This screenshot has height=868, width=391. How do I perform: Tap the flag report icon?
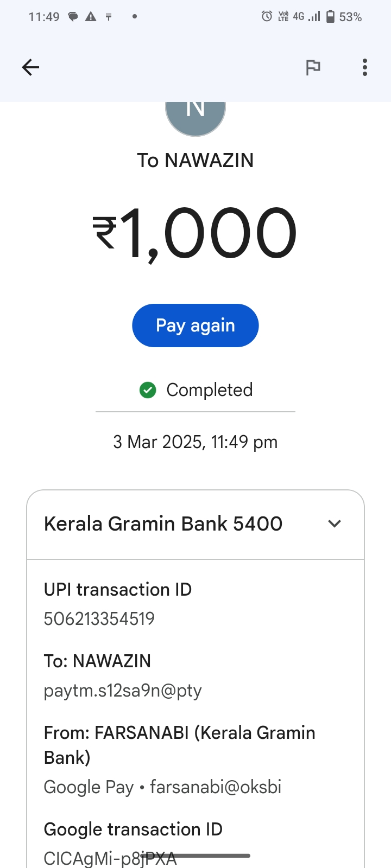(x=313, y=67)
